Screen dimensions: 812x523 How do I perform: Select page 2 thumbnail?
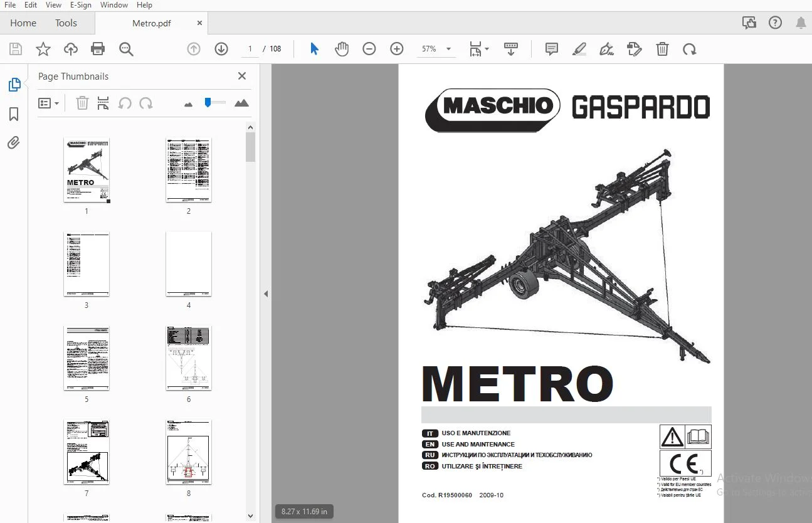tap(189, 170)
